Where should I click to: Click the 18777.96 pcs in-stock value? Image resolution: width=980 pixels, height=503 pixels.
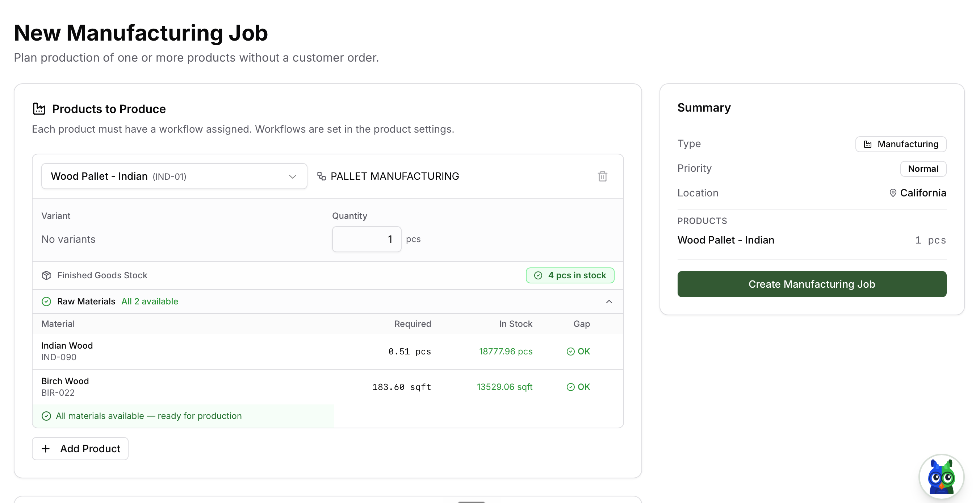[x=506, y=352]
